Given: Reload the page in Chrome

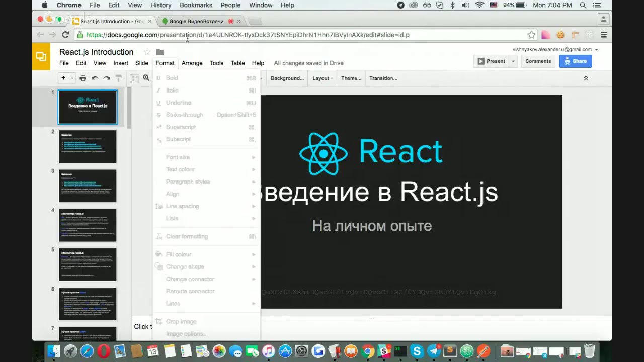Looking at the screenshot, I should pyautogui.click(x=65, y=35).
